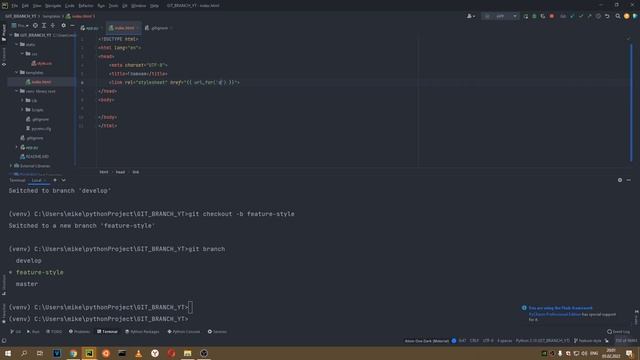Click Search Everywhere magnifier icon
This screenshot has height=360, width=640.
click(x=618, y=16)
